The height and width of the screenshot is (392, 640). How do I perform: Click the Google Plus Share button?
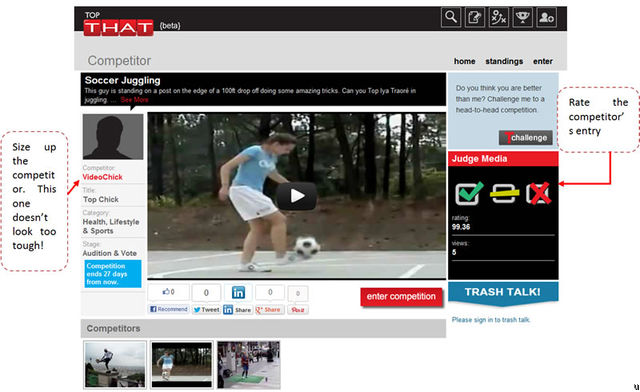269,310
